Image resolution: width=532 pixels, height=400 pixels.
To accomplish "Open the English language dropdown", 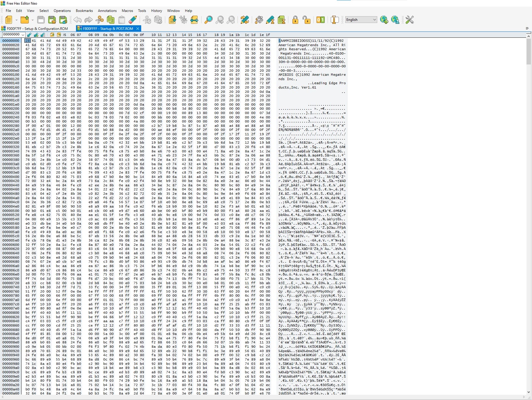I will (x=361, y=20).
